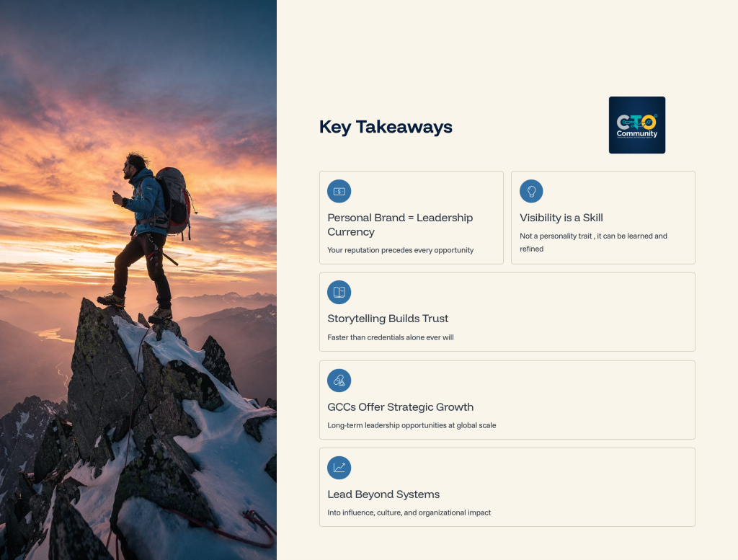Screen dimensions: 738x560
Task: Click the mountain climber photo
Action: (138, 280)
